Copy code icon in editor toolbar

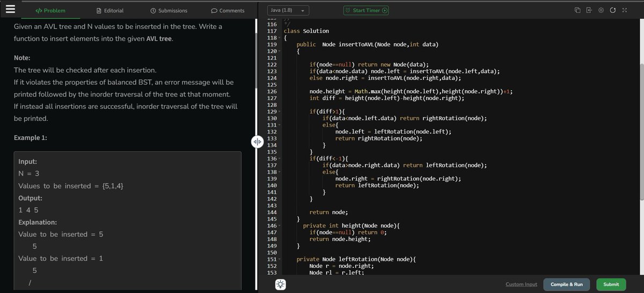click(x=577, y=10)
